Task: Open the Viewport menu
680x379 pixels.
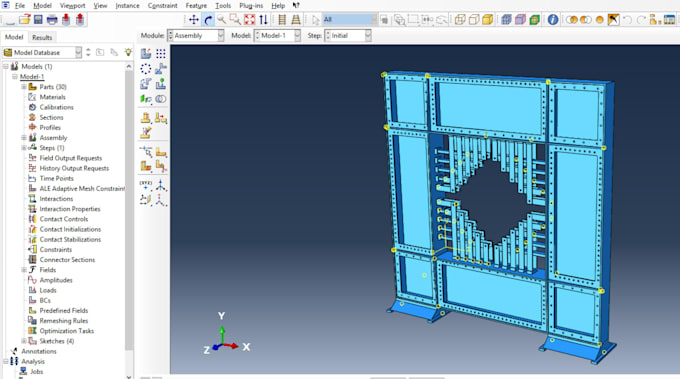Action: pyautogui.click(x=72, y=6)
